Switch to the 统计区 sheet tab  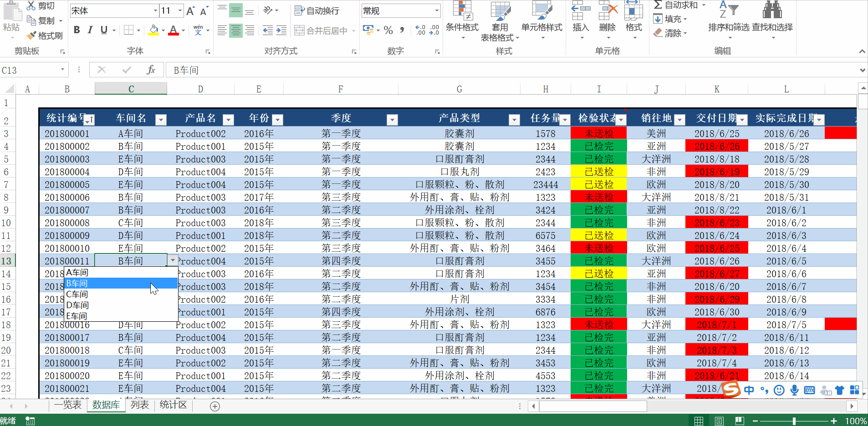pyautogui.click(x=173, y=405)
